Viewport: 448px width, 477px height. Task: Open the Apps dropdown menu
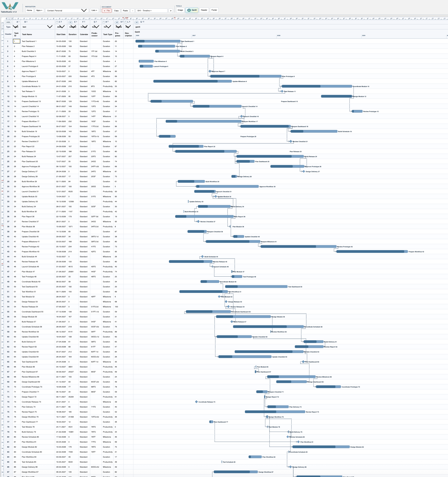(x=39, y=10)
